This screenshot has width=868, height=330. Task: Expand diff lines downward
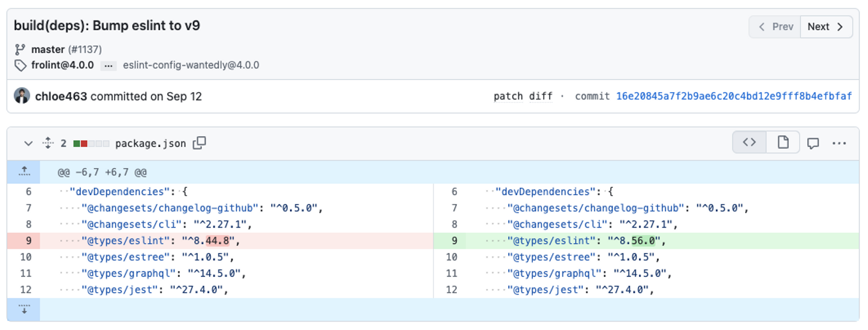coord(24,310)
